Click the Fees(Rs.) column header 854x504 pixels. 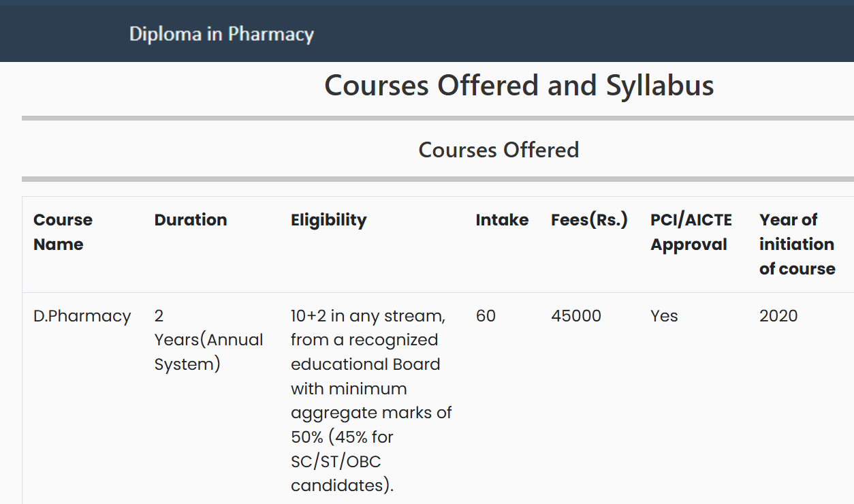pyautogui.click(x=589, y=220)
